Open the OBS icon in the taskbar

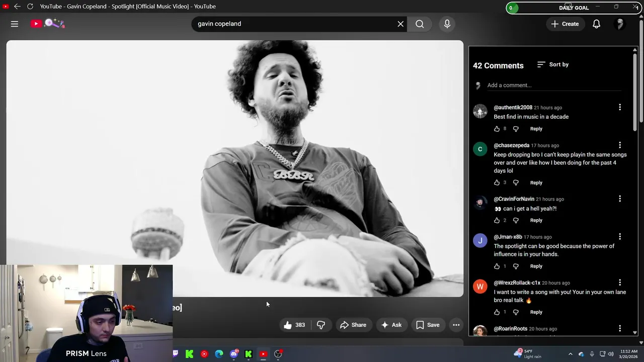(x=278, y=354)
